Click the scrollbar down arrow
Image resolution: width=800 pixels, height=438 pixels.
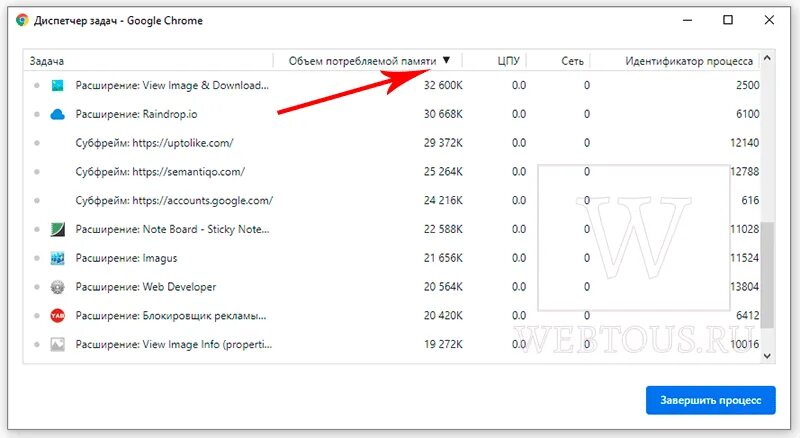point(767,356)
